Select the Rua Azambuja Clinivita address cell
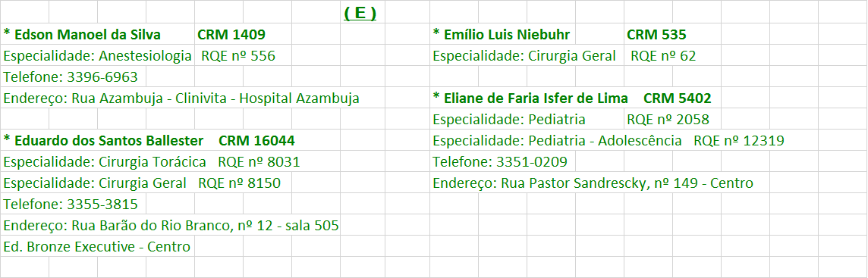The image size is (868, 278). click(181, 98)
